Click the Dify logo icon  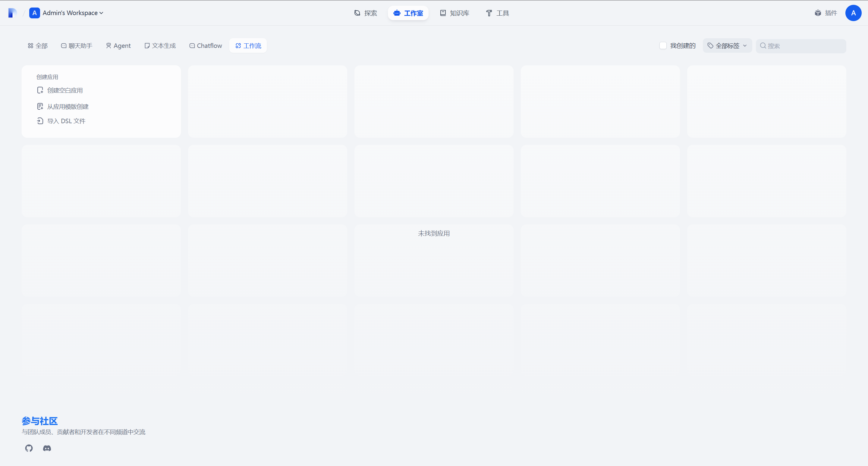coord(12,13)
